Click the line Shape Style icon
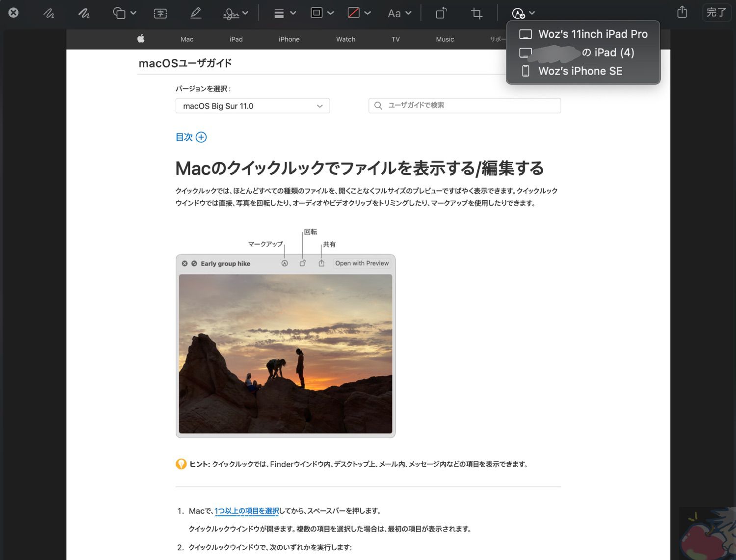The height and width of the screenshot is (560, 736). point(279,14)
